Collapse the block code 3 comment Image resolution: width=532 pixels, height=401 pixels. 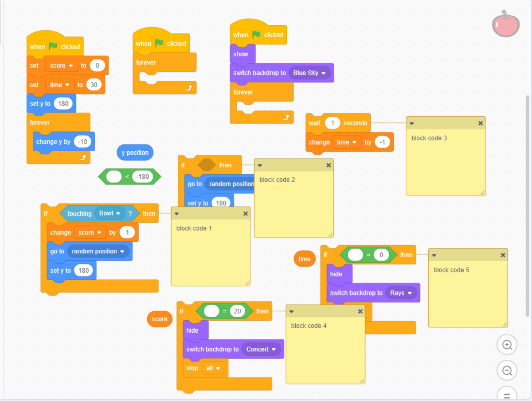412,123
